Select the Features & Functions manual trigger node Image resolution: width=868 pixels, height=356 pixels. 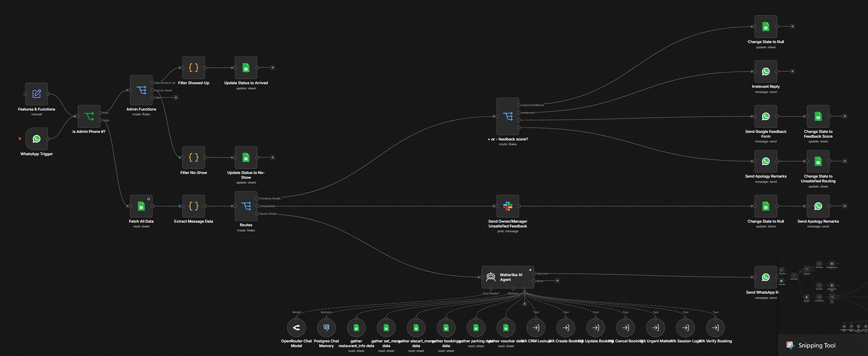click(x=36, y=94)
